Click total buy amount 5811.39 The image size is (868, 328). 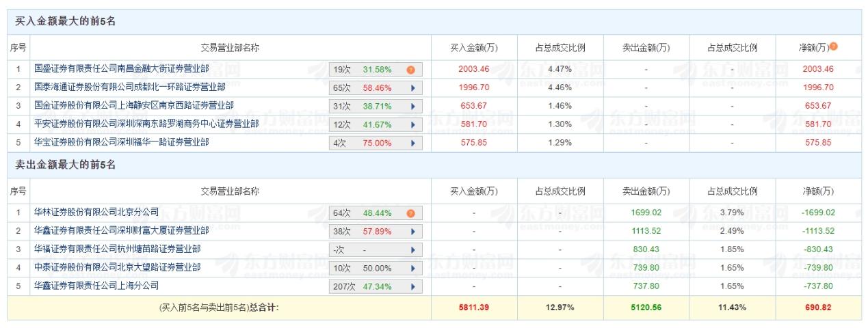coord(473,307)
